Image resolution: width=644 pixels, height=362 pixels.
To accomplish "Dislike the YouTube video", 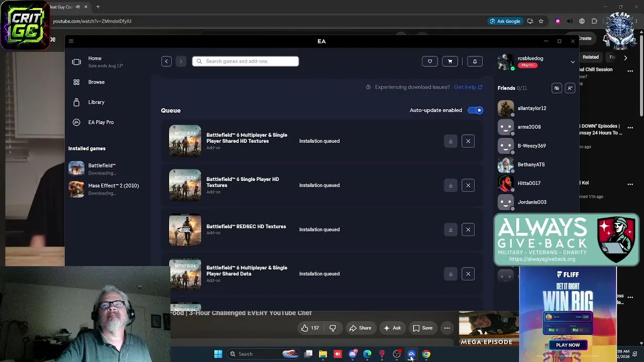I will [x=333, y=328].
